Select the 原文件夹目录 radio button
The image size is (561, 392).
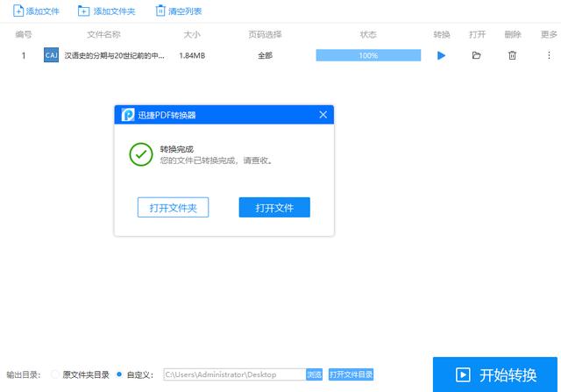point(54,374)
